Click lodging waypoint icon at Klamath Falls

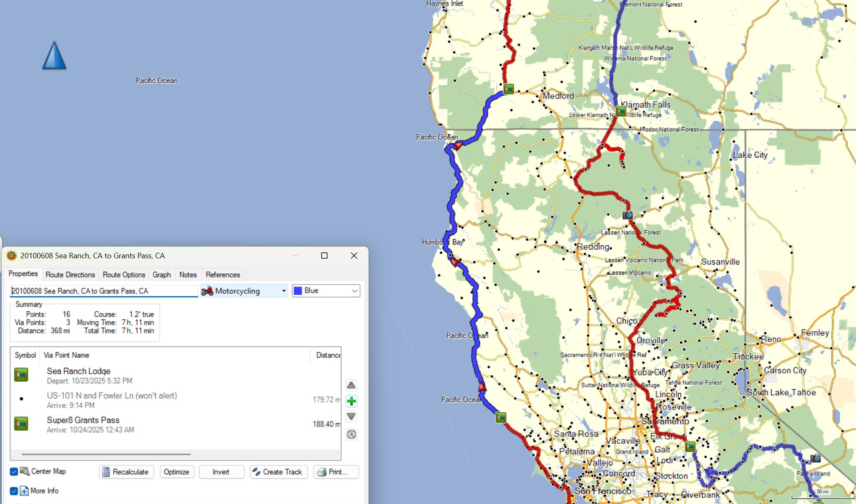point(621,111)
